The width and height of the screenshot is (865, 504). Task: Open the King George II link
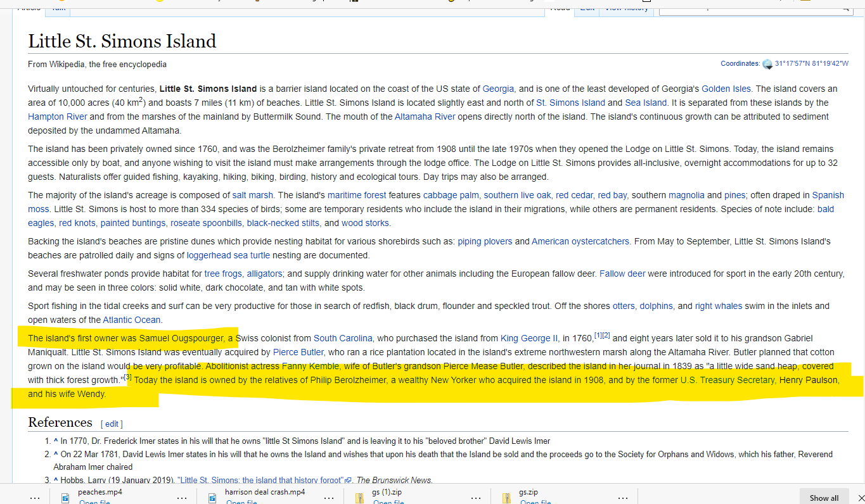529,338
